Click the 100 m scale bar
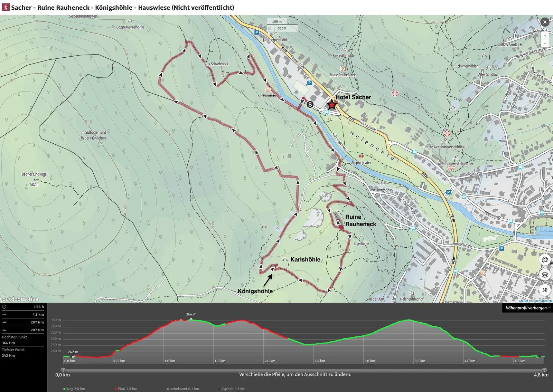The image size is (553, 392). [x=277, y=21]
